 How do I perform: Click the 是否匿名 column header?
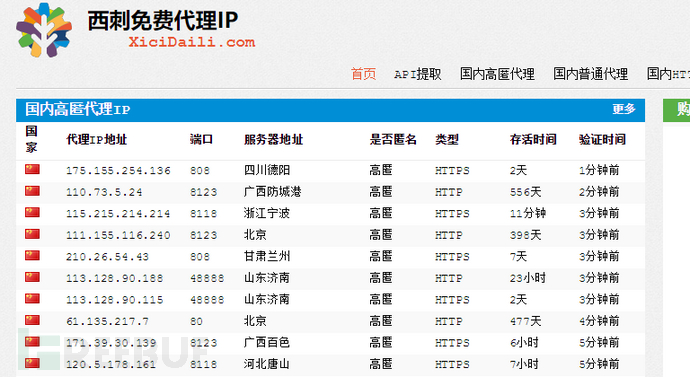pos(393,139)
